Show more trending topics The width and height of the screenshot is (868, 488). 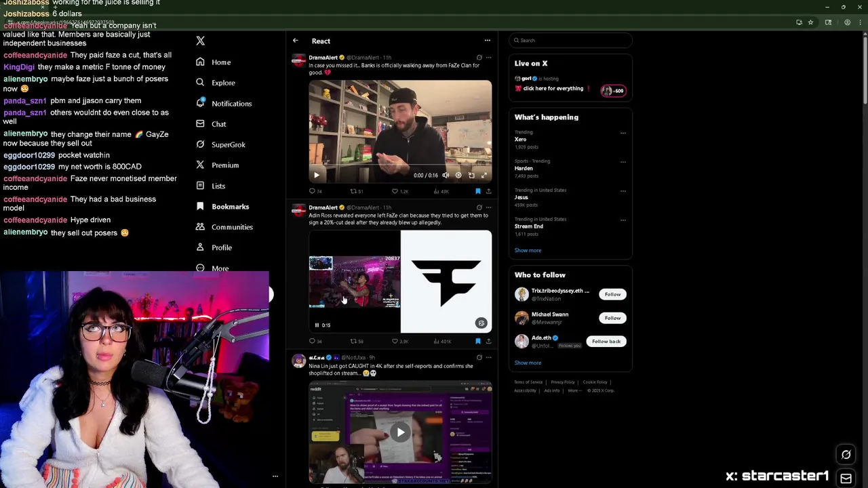click(528, 251)
